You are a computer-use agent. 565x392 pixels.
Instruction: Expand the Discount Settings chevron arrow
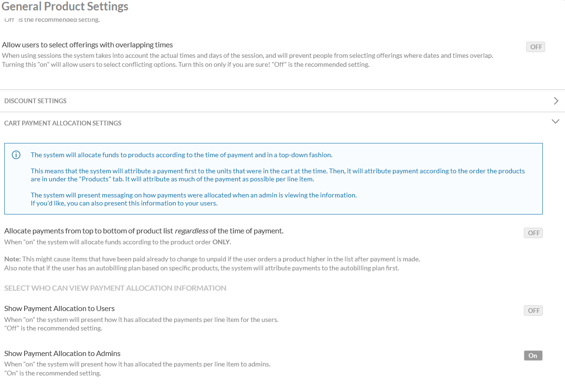coord(556,101)
